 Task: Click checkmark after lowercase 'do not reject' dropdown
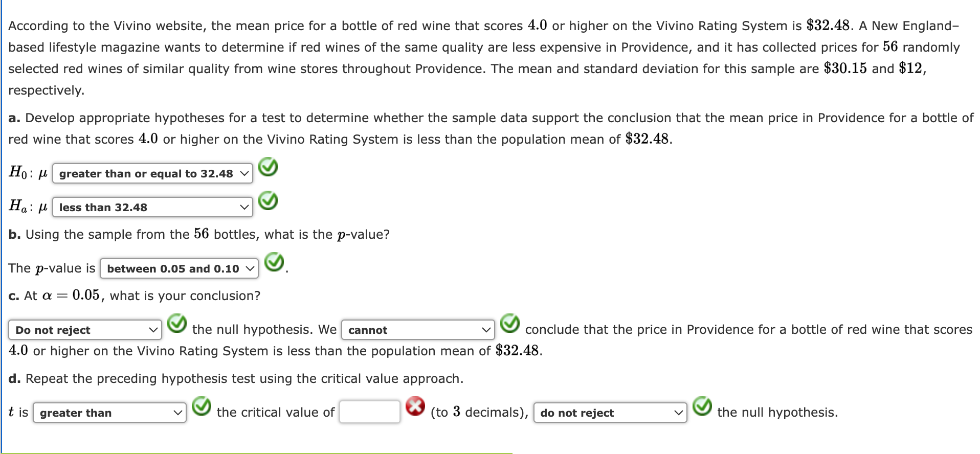tap(702, 406)
